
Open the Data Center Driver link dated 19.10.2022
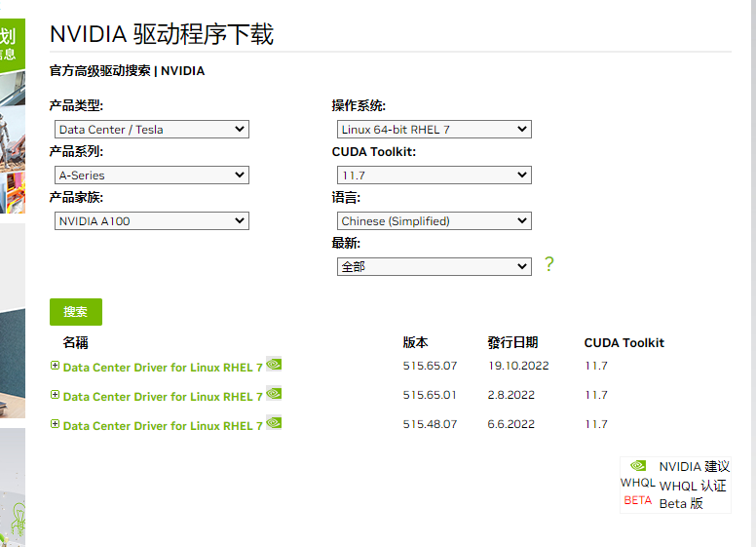pos(163,368)
